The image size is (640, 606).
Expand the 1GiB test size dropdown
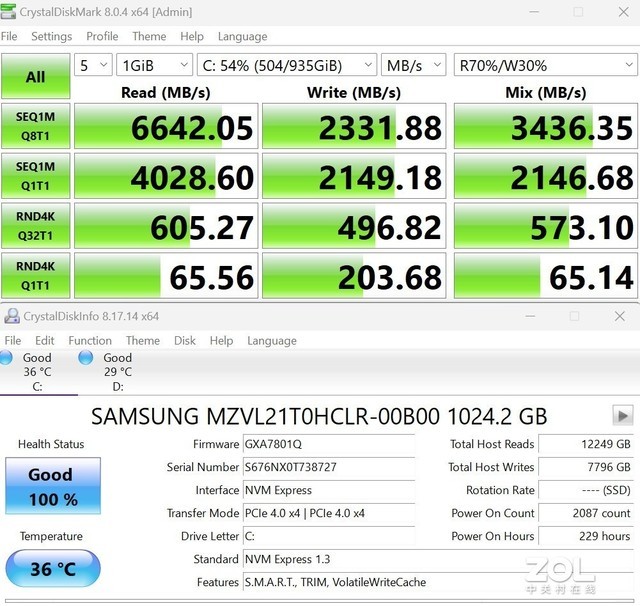(x=154, y=65)
